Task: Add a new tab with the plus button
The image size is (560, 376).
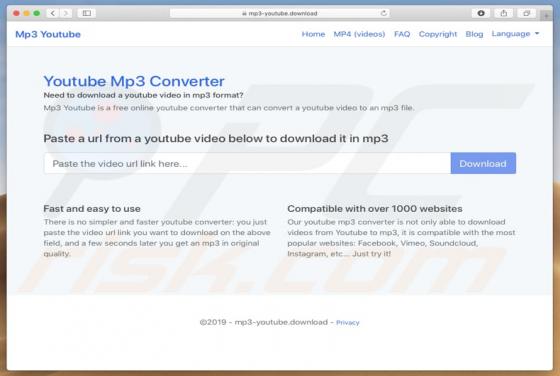Action: (546, 15)
